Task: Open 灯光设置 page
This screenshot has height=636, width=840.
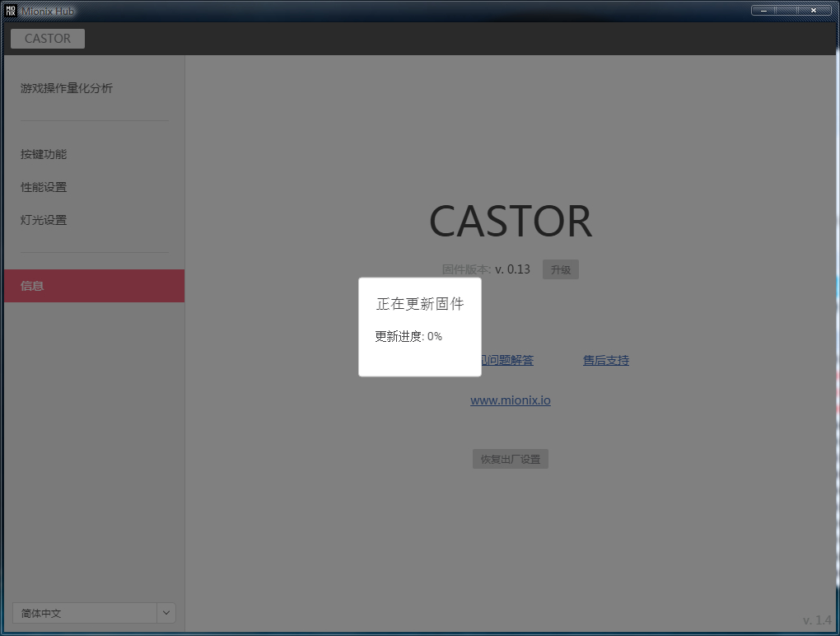Action: point(44,220)
